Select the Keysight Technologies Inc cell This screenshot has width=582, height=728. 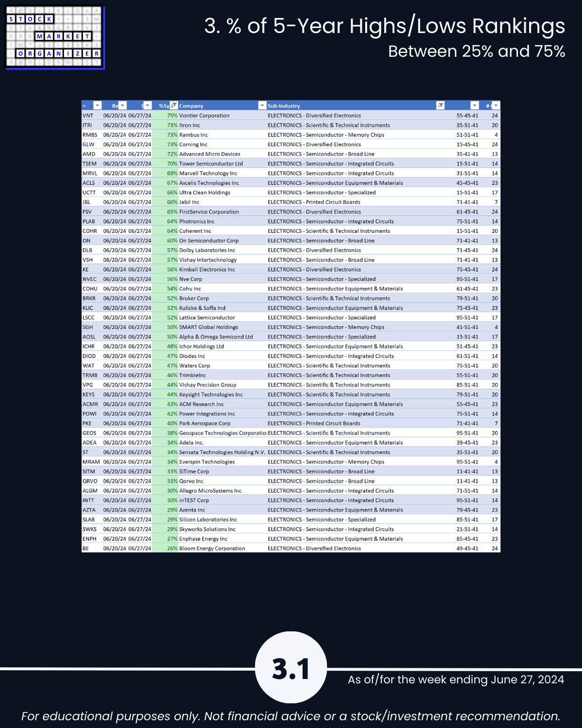pyautogui.click(x=211, y=394)
